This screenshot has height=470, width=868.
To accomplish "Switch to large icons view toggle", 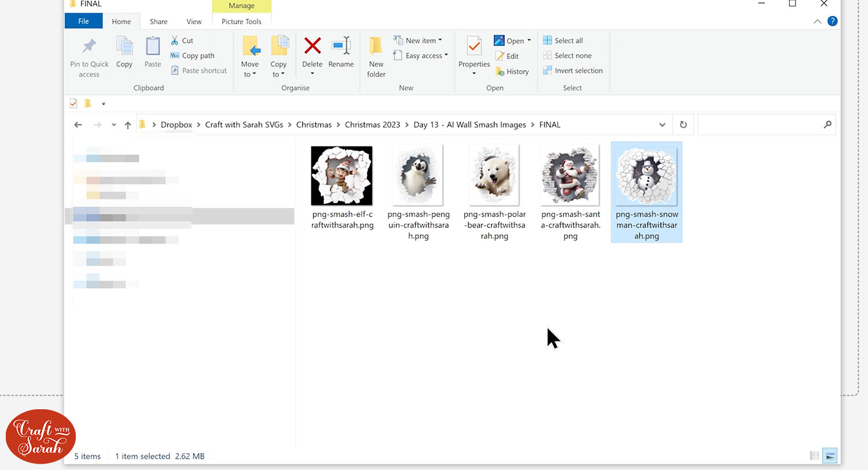I will 830,456.
